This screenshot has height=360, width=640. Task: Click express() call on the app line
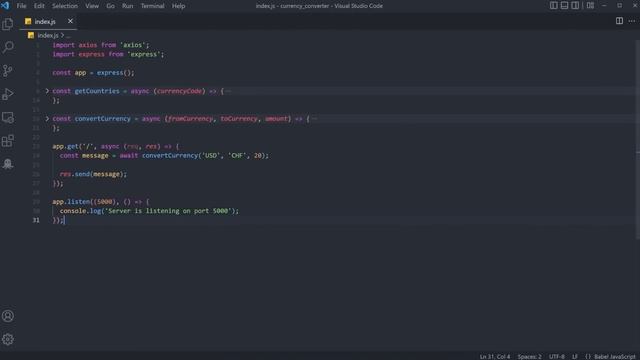[x=114, y=73]
